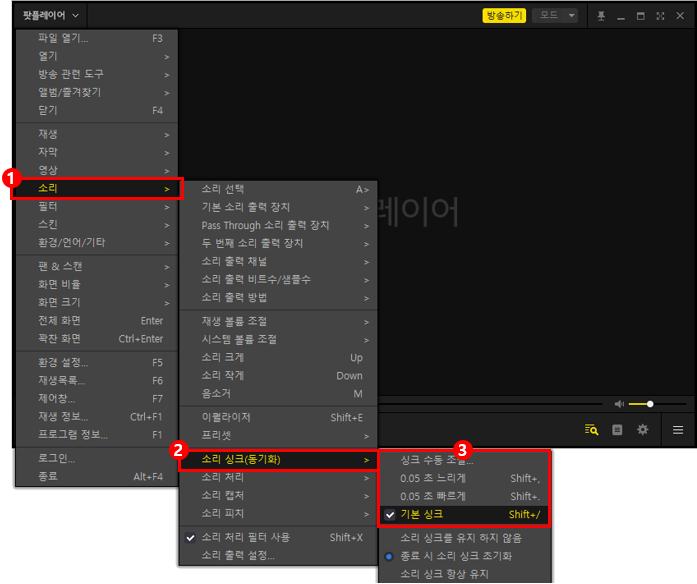Adjust the volume slider
The image size is (697, 584).
point(657,404)
